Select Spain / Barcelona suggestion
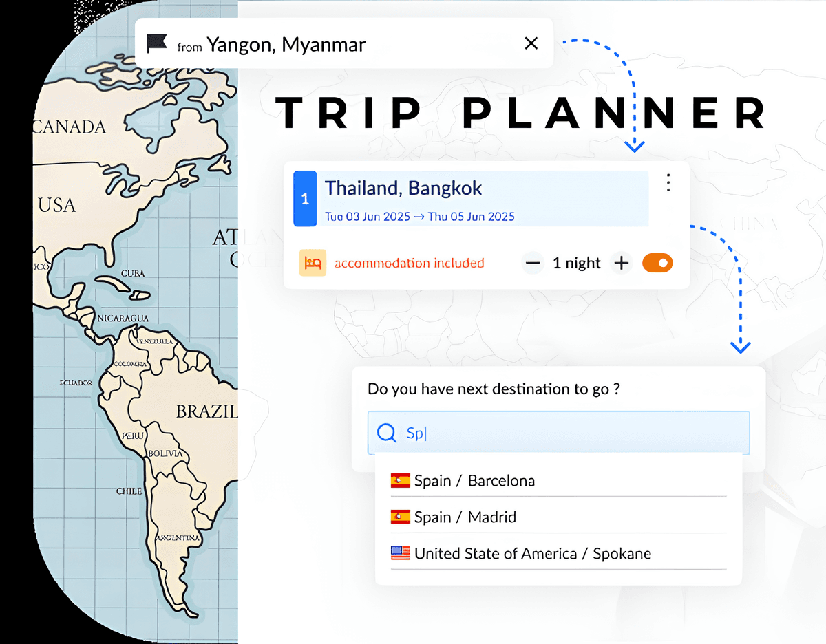The width and height of the screenshot is (826, 644). [558, 480]
